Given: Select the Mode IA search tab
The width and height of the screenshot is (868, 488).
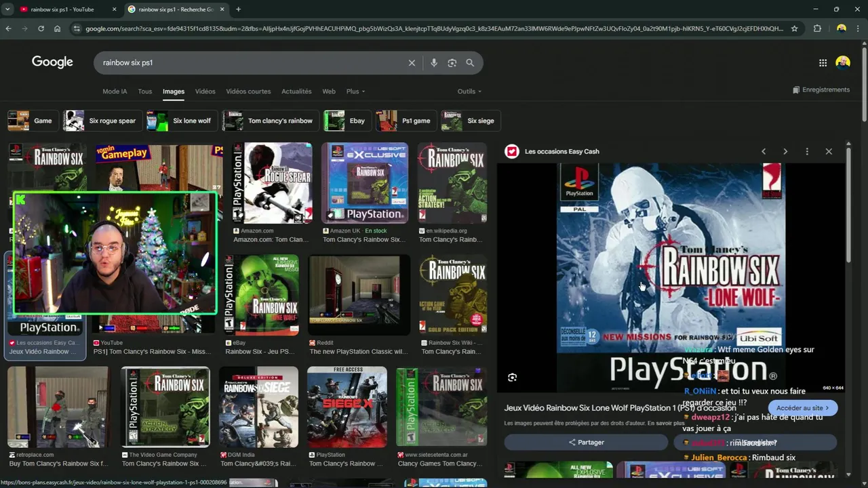Looking at the screenshot, I should pyautogui.click(x=115, y=91).
